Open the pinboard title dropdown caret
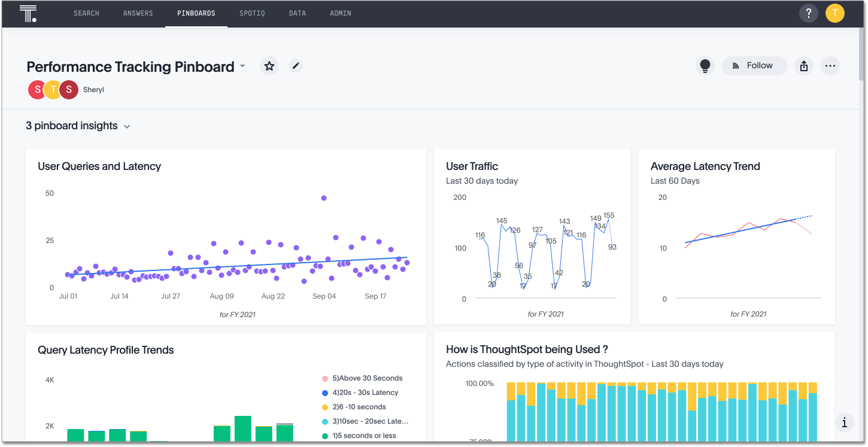The image size is (868, 447). tap(242, 66)
